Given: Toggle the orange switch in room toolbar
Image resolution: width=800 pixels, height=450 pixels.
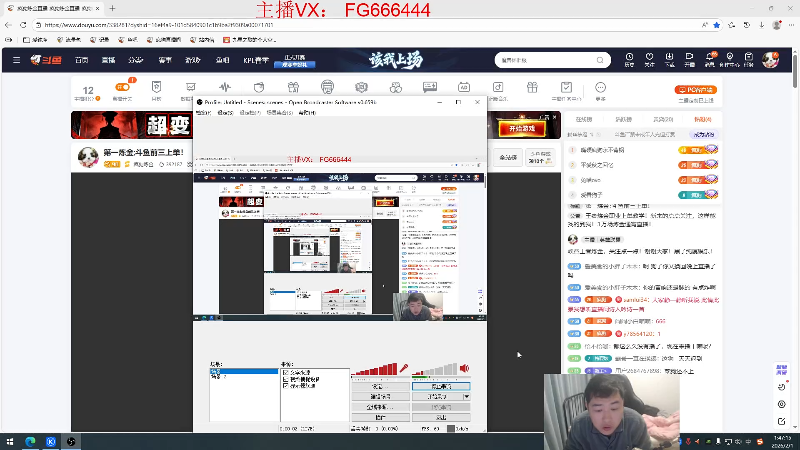Looking at the screenshot, I should (122, 87).
